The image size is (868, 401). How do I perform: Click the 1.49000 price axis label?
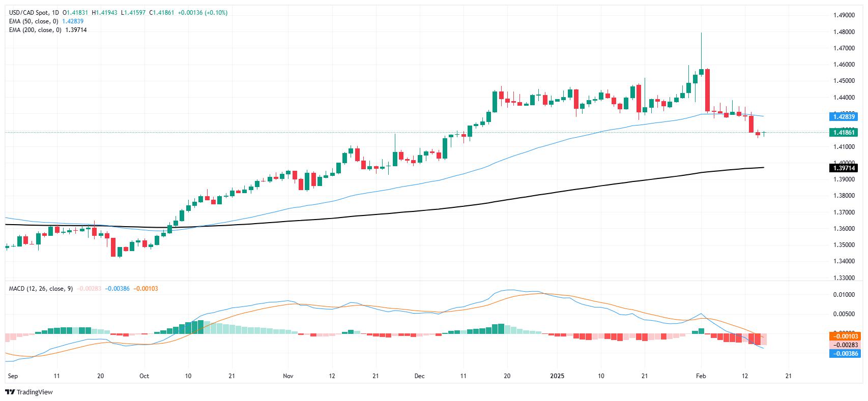pyautogui.click(x=845, y=15)
